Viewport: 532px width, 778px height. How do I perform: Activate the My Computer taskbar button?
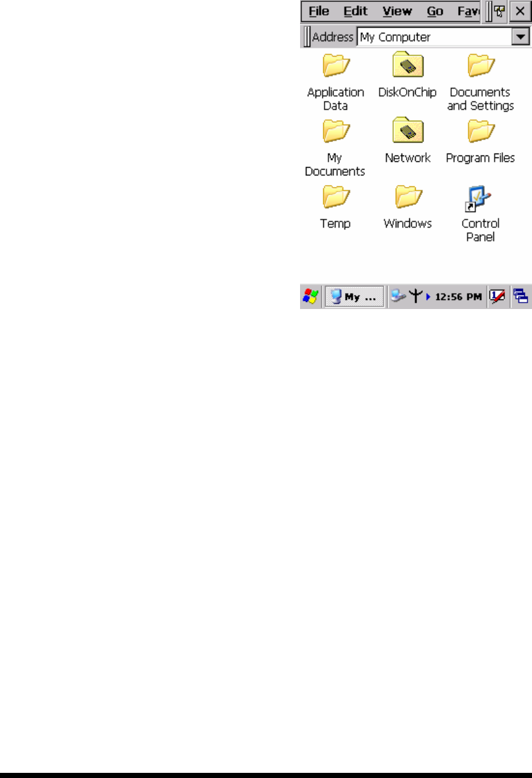click(x=355, y=296)
